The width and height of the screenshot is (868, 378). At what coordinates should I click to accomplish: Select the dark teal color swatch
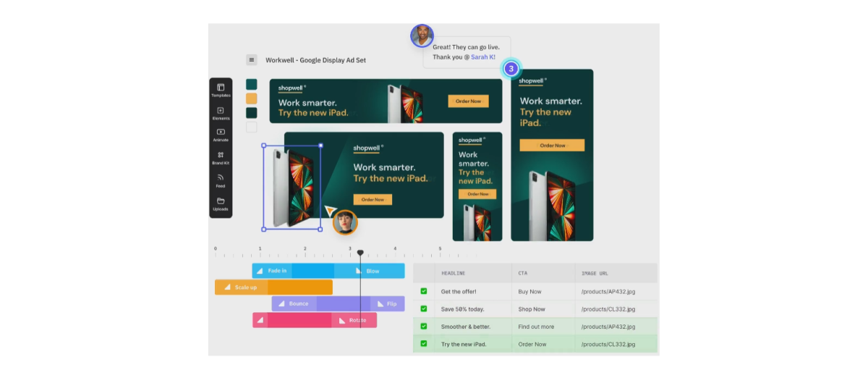(252, 85)
